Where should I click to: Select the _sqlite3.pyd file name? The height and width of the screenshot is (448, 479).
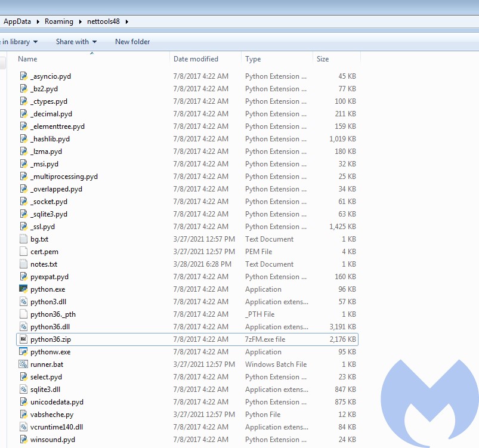point(49,214)
